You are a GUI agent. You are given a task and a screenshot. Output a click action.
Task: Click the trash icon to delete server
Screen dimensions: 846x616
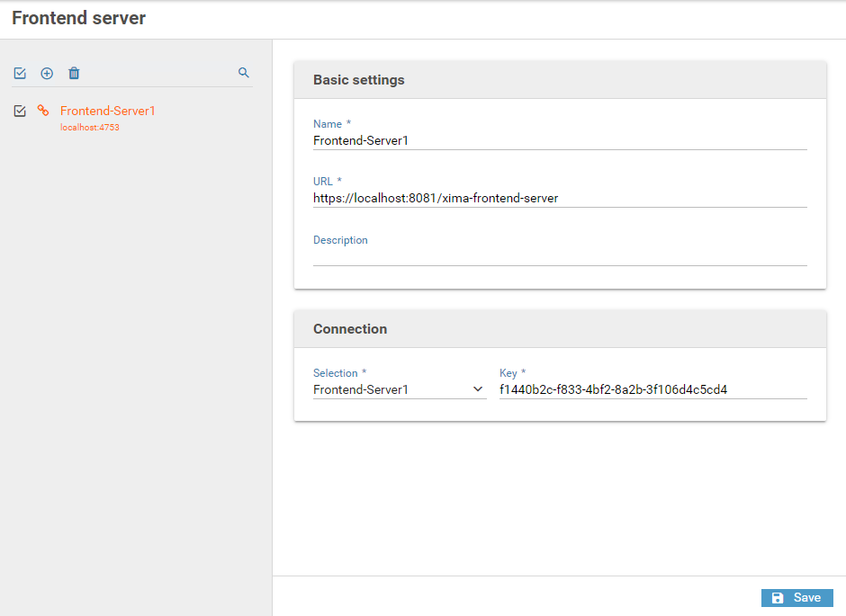pos(74,74)
